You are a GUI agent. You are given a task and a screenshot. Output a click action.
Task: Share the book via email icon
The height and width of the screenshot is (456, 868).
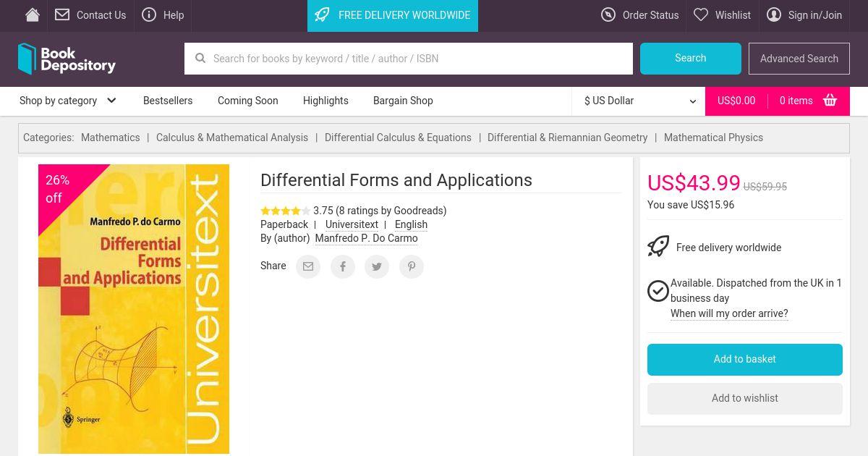[308, 266]
